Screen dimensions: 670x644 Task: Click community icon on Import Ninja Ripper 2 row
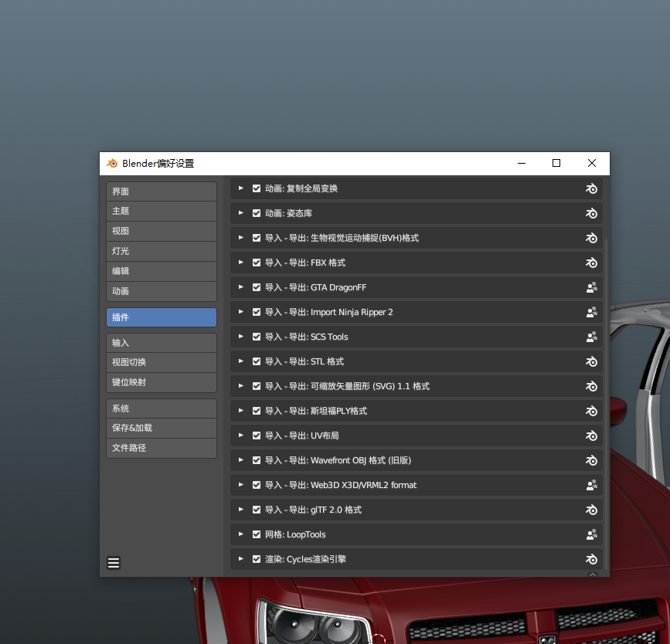pyautogui.click(x=591, y=312)
